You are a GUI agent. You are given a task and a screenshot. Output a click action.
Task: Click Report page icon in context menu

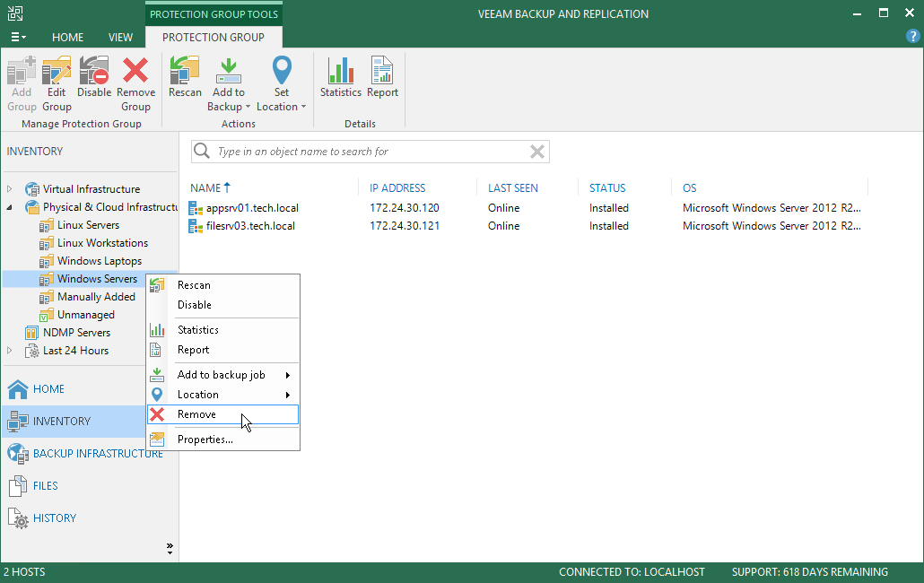(155, 350)
